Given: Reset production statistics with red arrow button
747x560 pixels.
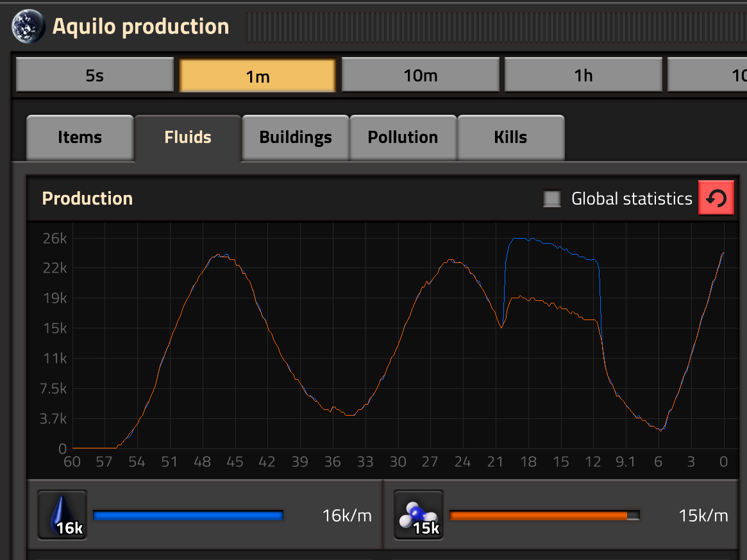Looking at the screenshot, I should (716, 198).
